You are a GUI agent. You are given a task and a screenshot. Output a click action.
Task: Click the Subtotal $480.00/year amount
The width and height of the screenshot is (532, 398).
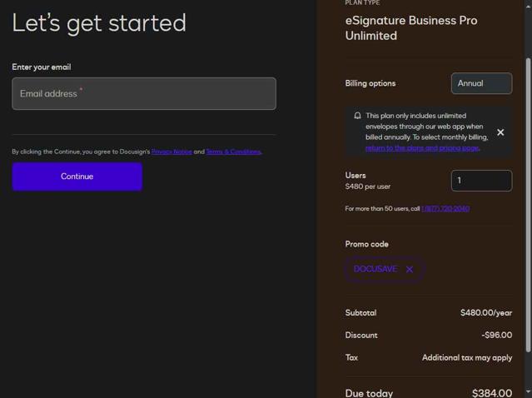click(x=485, y=313)
